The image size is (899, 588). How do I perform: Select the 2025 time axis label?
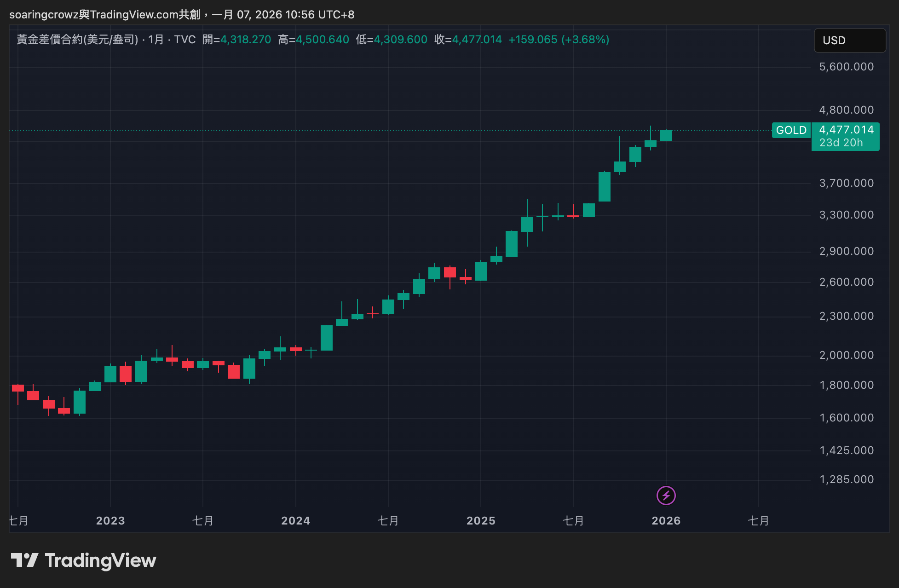click(x=481, y=520)
